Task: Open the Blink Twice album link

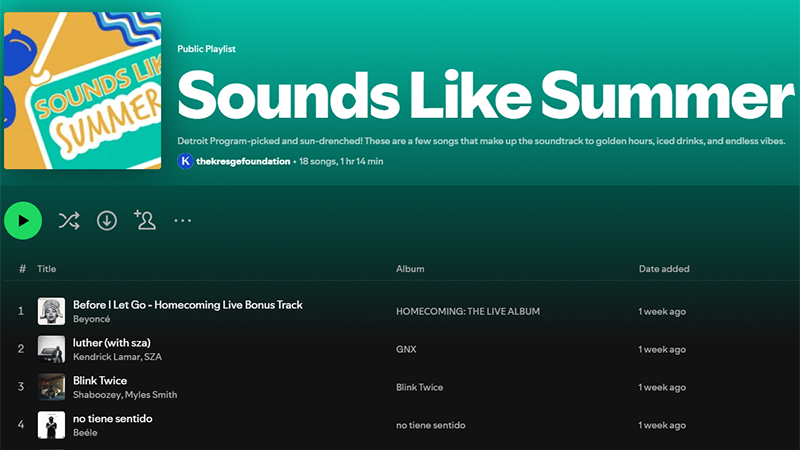Action: tap(419, 387)
